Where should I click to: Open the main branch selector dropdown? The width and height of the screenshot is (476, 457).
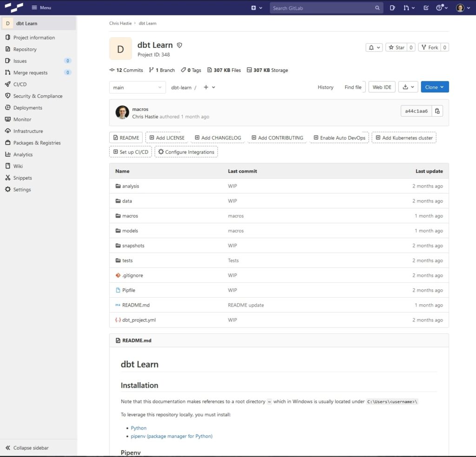[137, 87]
